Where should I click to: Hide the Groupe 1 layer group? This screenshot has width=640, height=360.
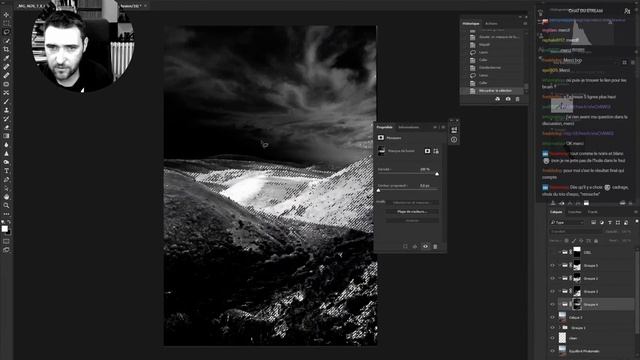tap(552, 328)
